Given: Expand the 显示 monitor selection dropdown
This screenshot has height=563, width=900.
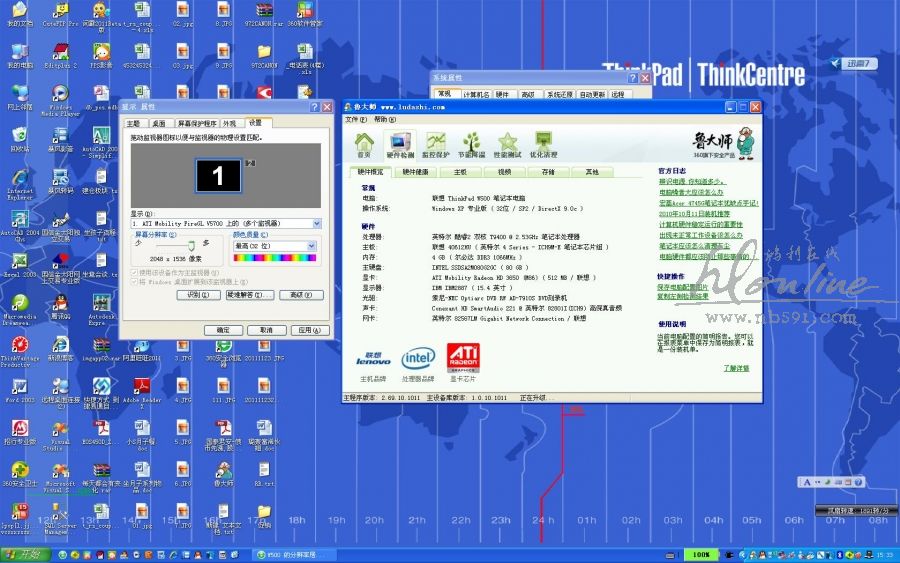Looking at the screenshot, I should click(x=317, y=224).
